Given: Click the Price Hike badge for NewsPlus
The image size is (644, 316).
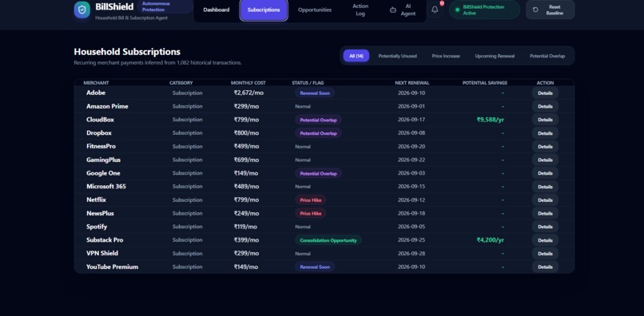Looking at the screenshot, I should pos(311,213).
